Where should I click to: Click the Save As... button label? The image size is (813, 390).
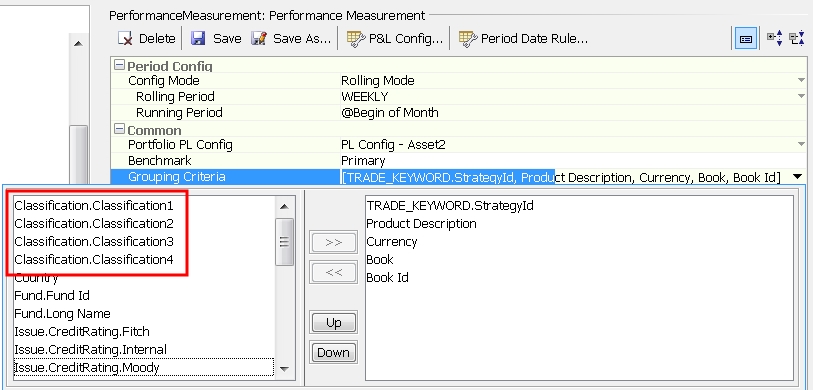[302, 39]
